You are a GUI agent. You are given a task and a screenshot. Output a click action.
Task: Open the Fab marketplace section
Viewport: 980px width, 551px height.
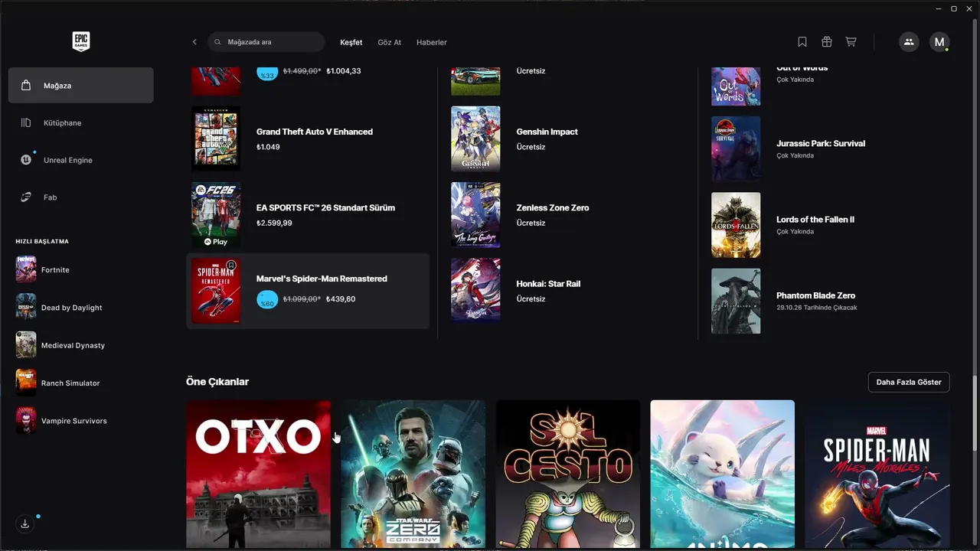click(x=80, y=197)
